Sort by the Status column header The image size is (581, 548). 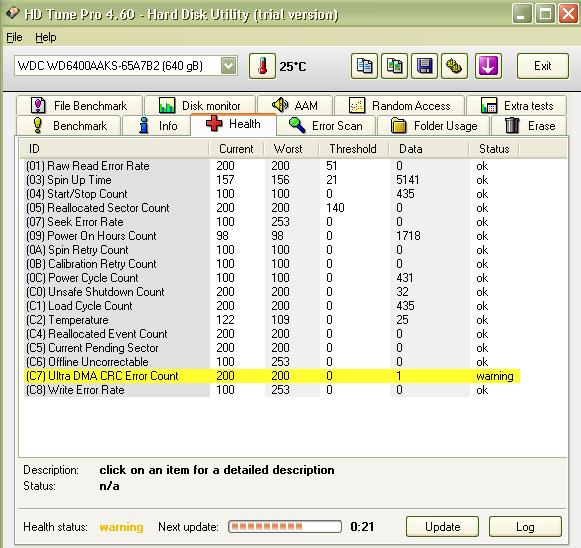(x=494, y=149)
